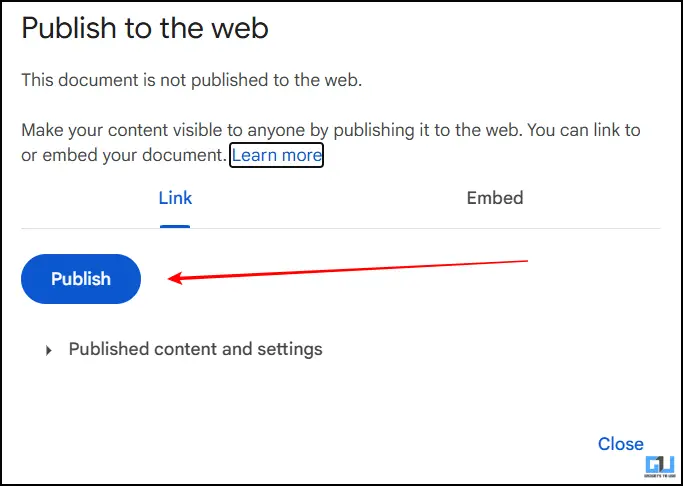Click the word 'settings' in the expander label
Viewport: 683px width, 486px height.
290,349
